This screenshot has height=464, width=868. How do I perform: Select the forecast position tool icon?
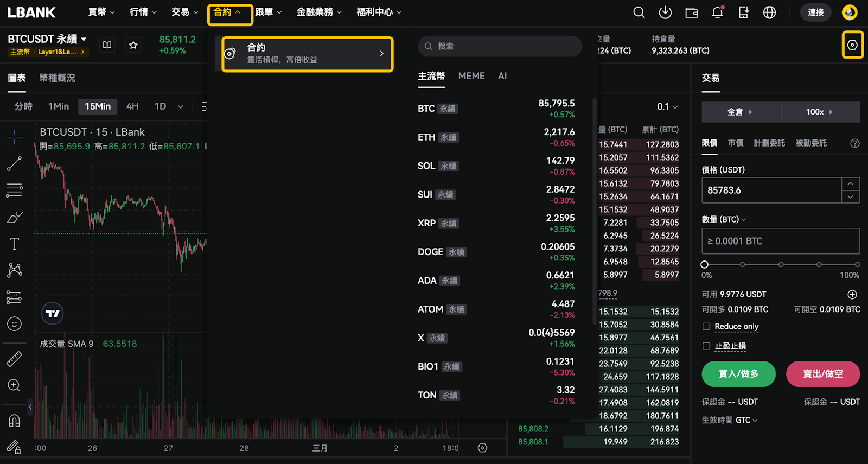(x=15, y=297)
